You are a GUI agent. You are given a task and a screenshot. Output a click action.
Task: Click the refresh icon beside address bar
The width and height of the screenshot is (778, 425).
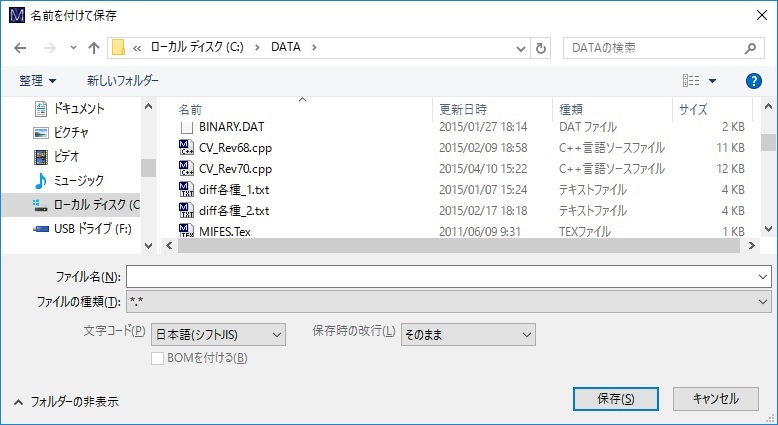tap(541, 47)
